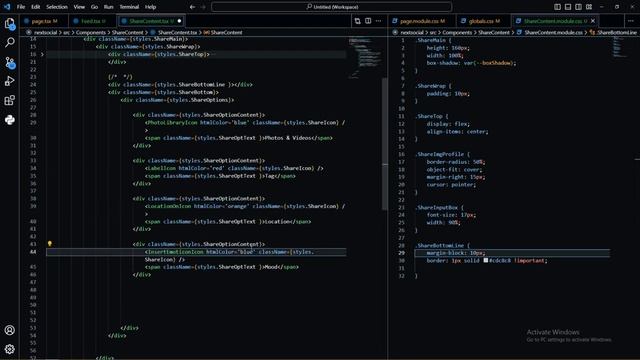This screenshot has height=360, width=640.
Task: Open the Terminal menu
Action: tap(129, 7)
